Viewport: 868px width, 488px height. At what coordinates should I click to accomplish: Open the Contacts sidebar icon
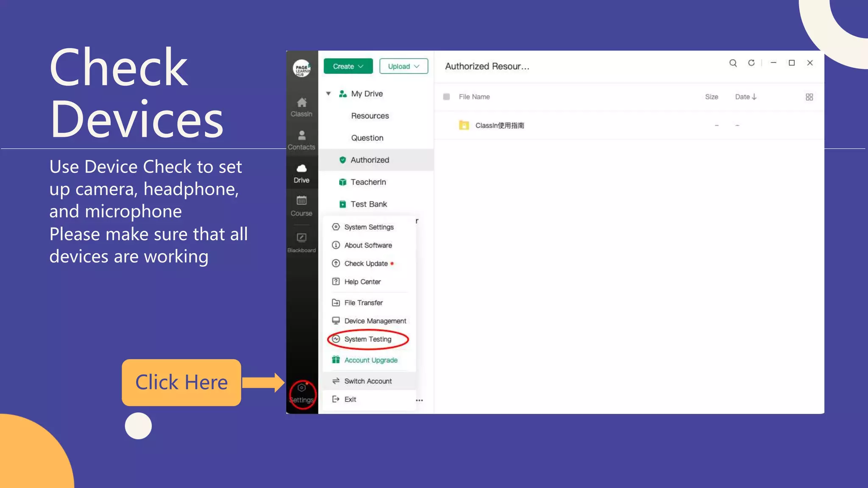(x=301, y=140)
